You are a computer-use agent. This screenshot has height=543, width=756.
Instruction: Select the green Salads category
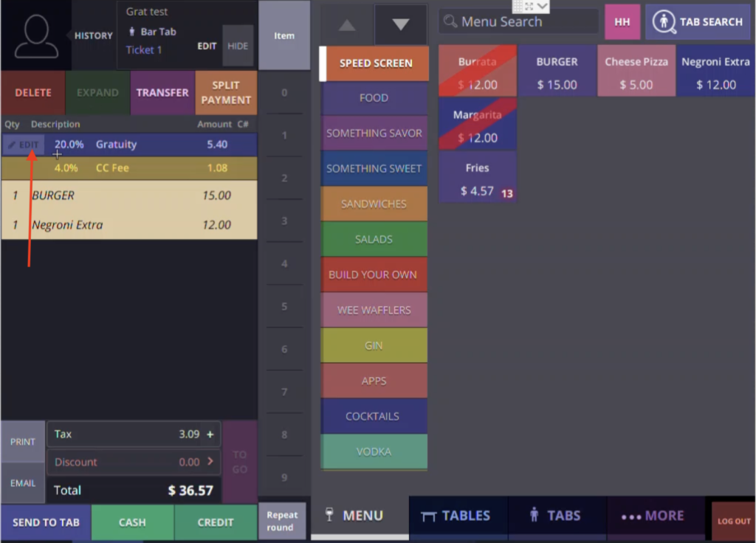click(374, 239)
